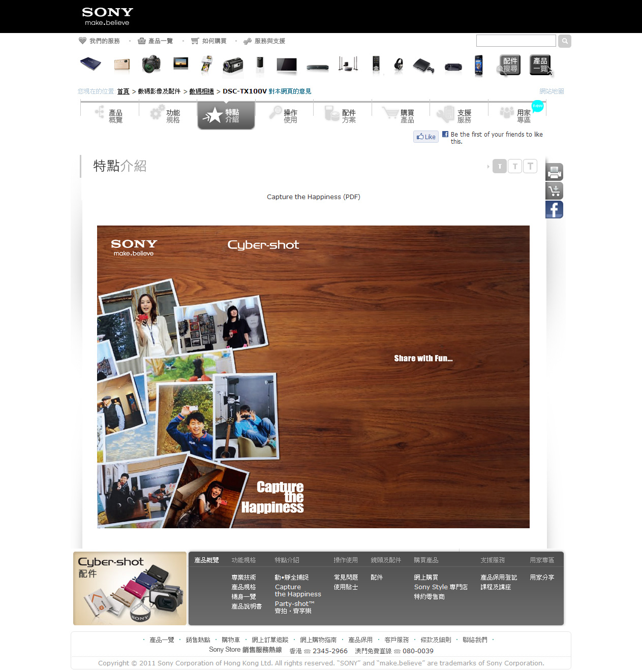Choose the headphones product icon

click(399, 65)
